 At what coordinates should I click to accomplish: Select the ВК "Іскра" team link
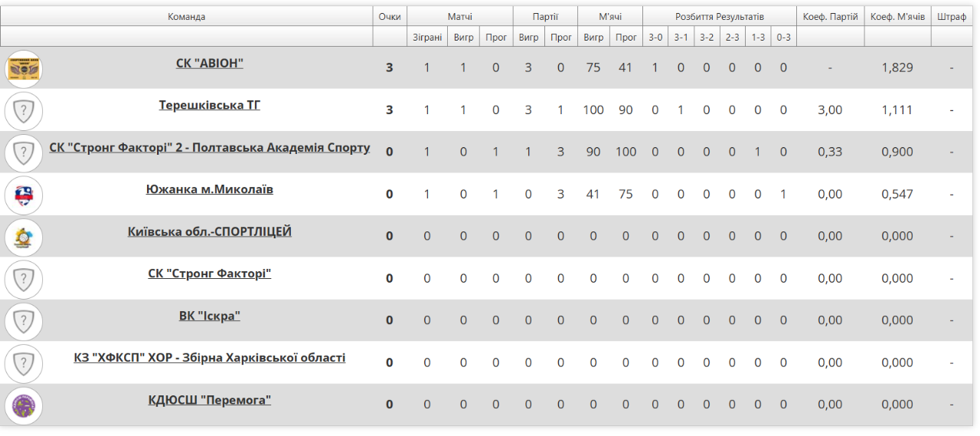click(209, 316)
